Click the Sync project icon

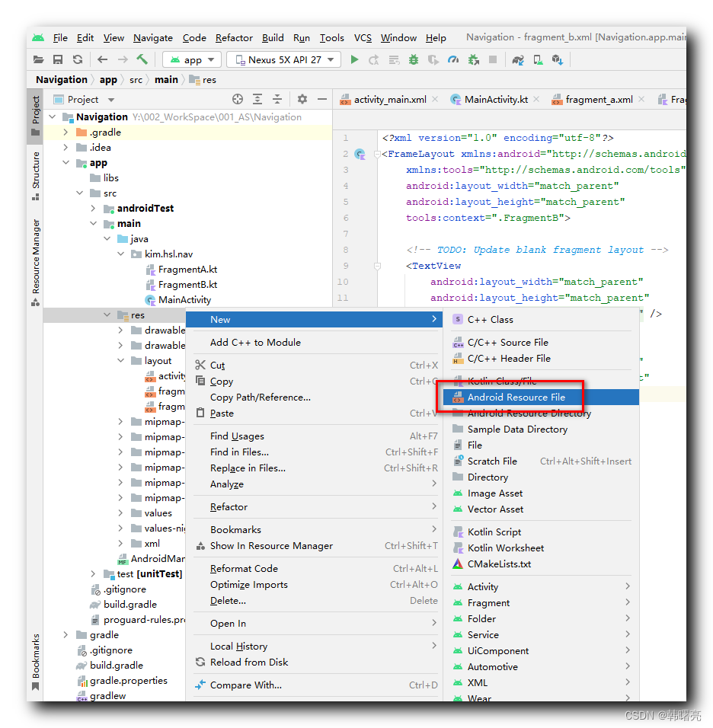77,59
